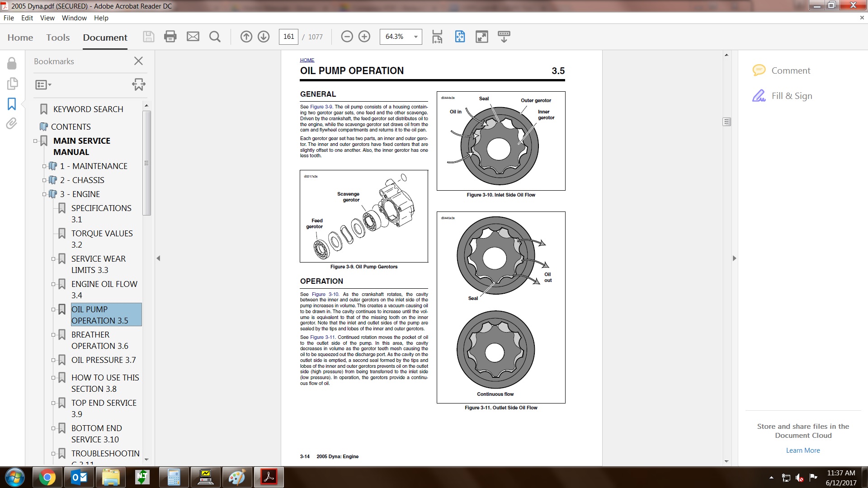
Task: Expand the 2 - CHASSIS bookmark node
Action: [44, 180]
